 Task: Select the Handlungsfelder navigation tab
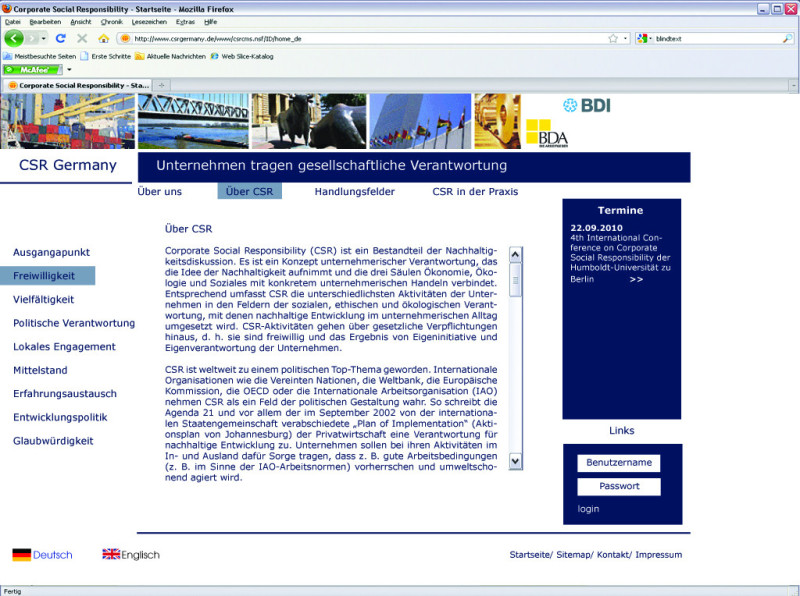(x=354, y=192)
